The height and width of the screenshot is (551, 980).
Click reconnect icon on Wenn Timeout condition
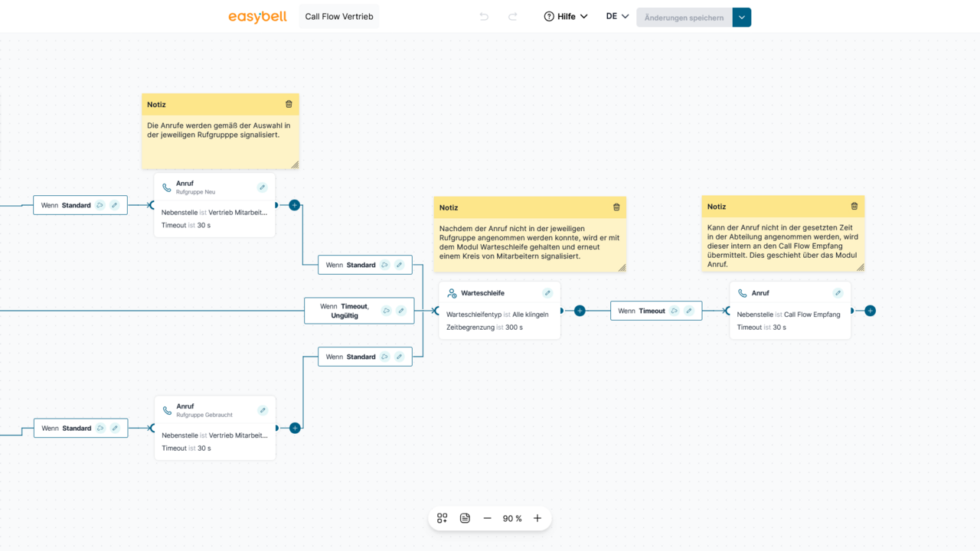pos(675,311)
